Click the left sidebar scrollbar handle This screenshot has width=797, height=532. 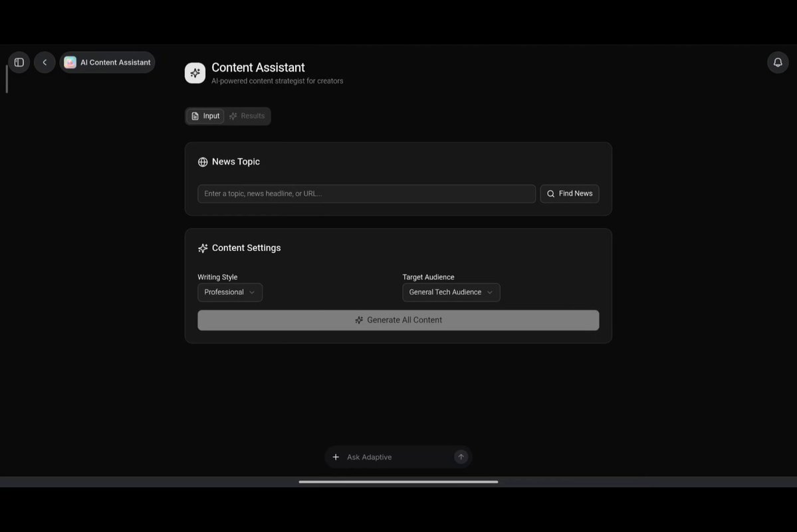coord(7,79)
